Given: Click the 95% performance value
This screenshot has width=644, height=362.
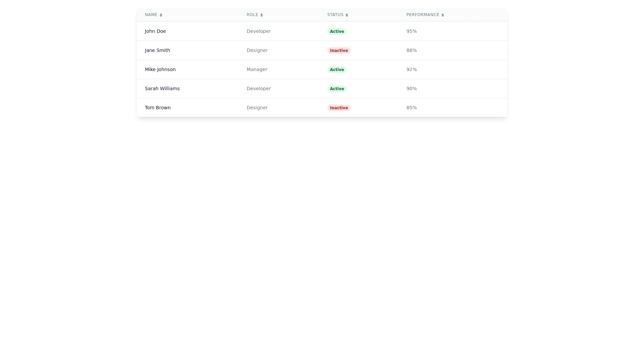Looking at the screenshot, I should click(412, 31).
